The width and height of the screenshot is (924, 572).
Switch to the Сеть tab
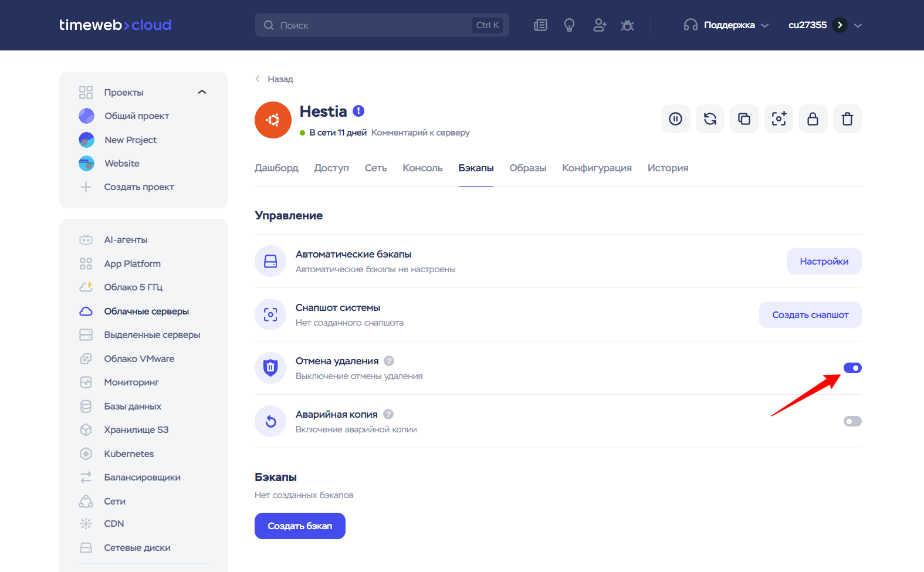point(376,168)
